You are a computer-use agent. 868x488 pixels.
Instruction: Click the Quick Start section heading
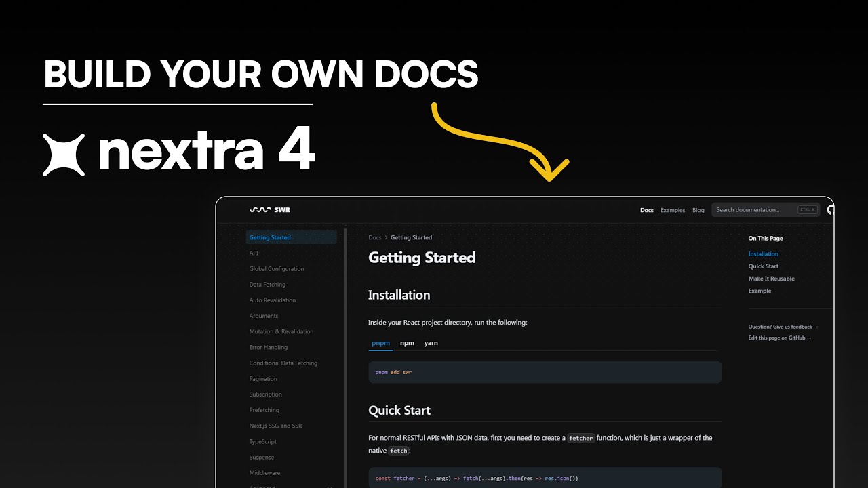(399, 410)
